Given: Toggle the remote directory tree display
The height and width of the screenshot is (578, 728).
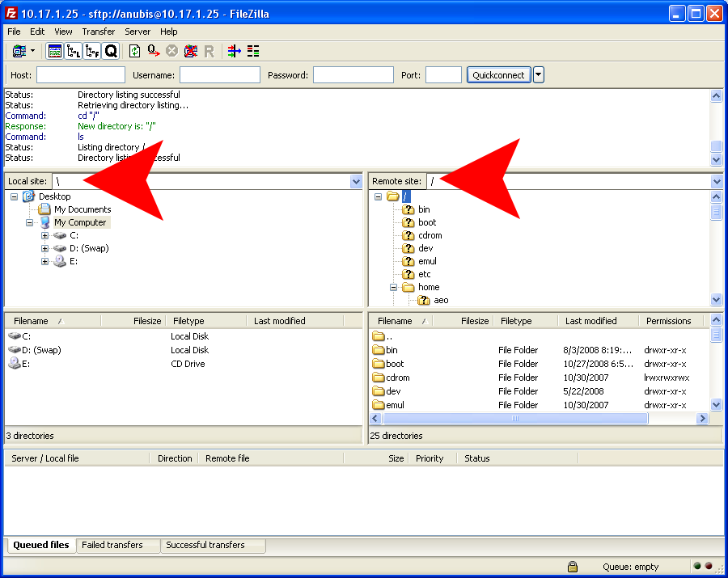Looking at the screenshot, I should 92,51.
